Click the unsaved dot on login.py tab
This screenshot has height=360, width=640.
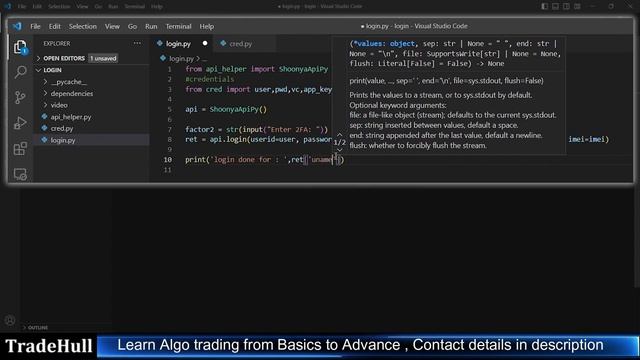click(x=205, y=43)
